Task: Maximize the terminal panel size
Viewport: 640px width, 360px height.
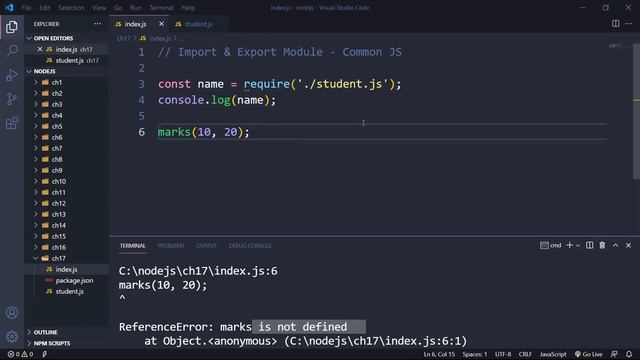Action: [615, 245]
